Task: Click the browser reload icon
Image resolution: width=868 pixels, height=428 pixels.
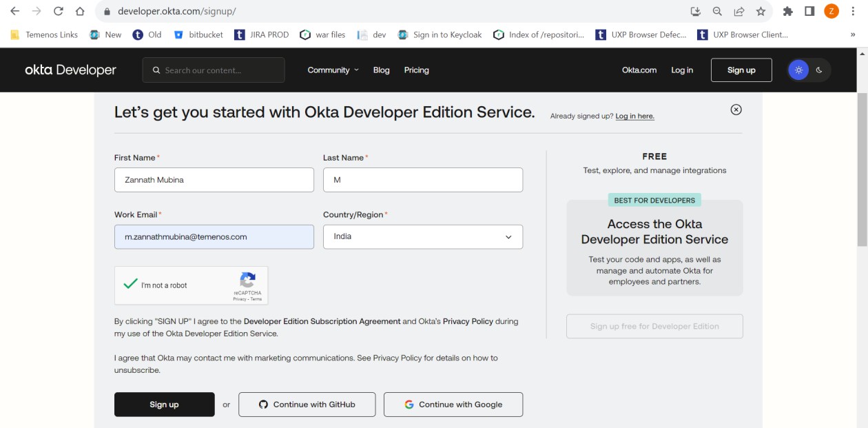Action: click(59, 11)
